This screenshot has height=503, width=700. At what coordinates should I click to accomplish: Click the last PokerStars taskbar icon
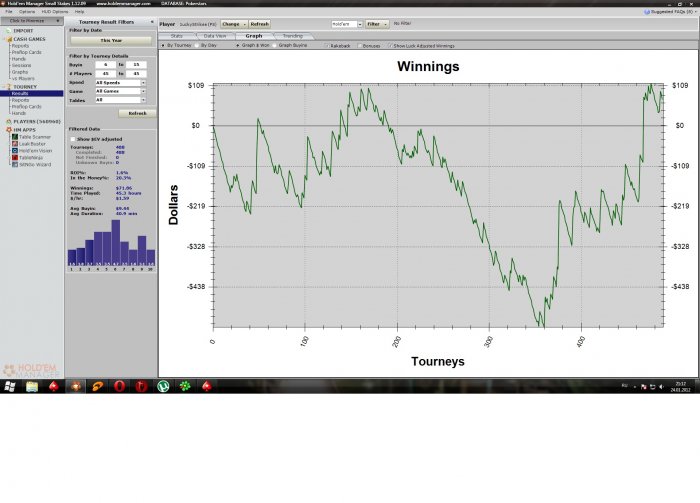pyautogui.click(x=207, y=386)
